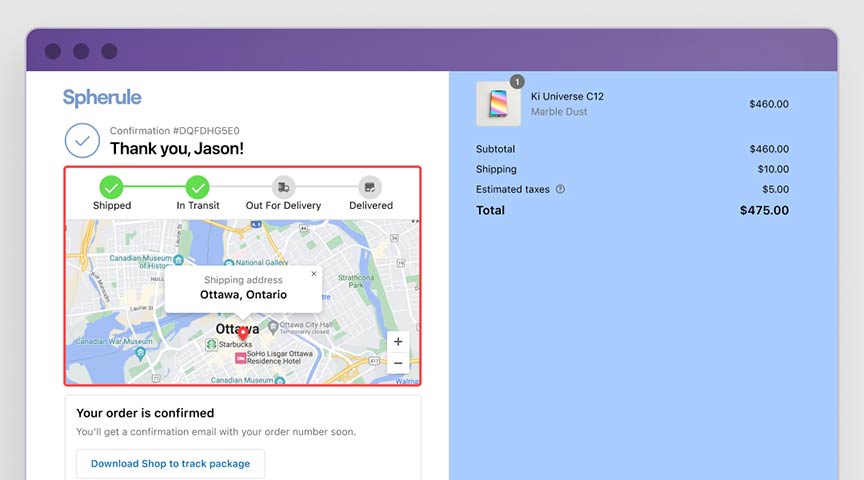Click the order confirmation checkmark circle
Image resolution: width=864 pixels, height=480 pixels.
point(82,141)
